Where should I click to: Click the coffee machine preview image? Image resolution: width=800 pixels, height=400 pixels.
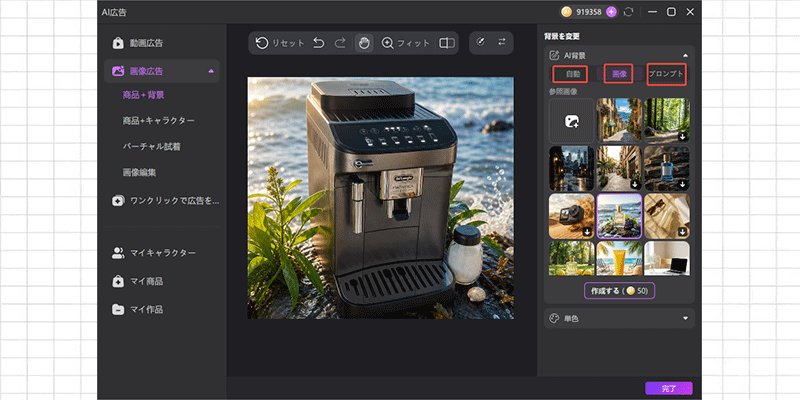click(381, 198)
